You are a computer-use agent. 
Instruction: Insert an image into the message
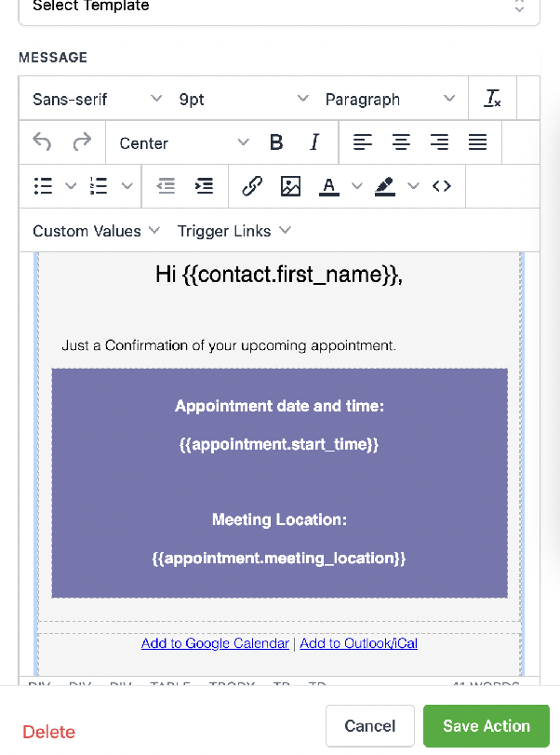[x=290, y=186]
